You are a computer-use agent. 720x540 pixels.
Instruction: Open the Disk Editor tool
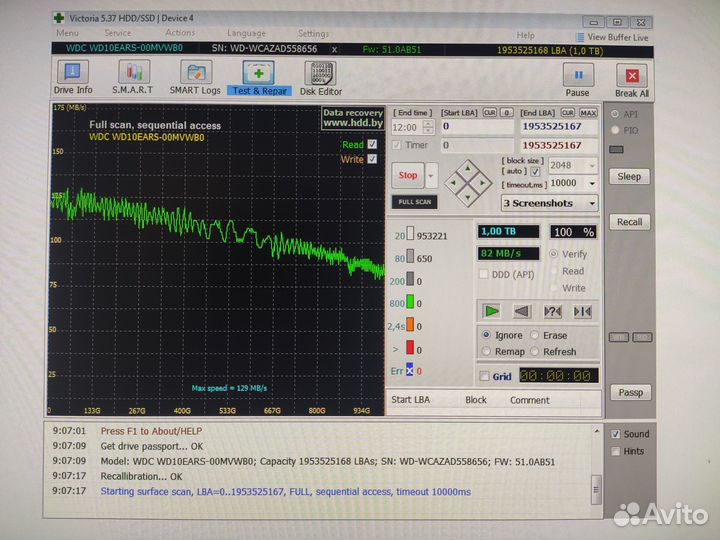[x=321, y=78]
